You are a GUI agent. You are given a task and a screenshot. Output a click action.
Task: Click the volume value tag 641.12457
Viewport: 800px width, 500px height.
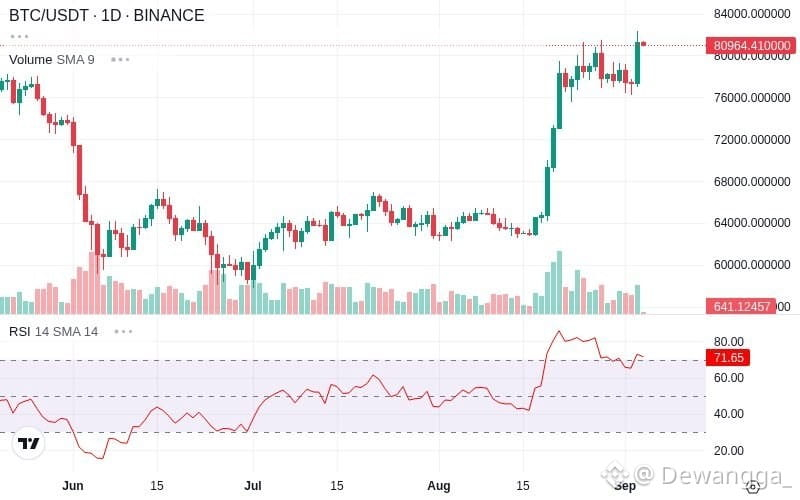(741, 307)
